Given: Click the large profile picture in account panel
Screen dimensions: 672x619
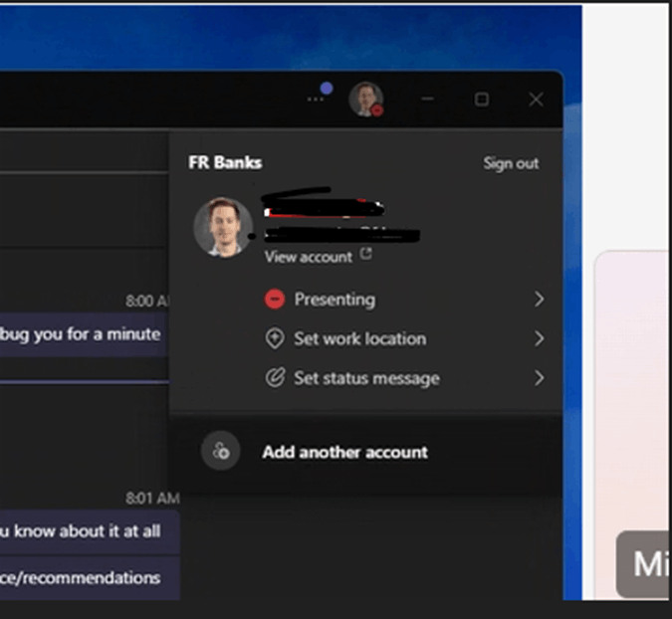Looking at the screenshot, I should coord(223,227).
